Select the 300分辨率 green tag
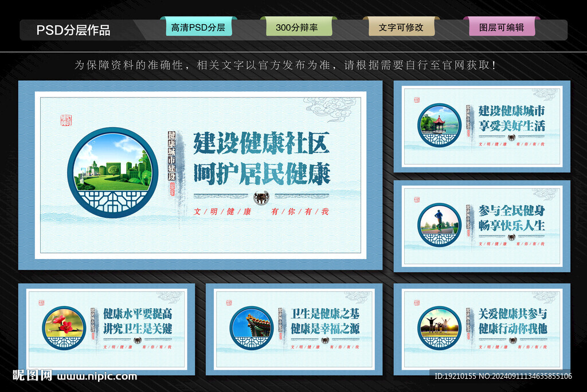Viewport: 587px width, 392px height. click(298, 27)
